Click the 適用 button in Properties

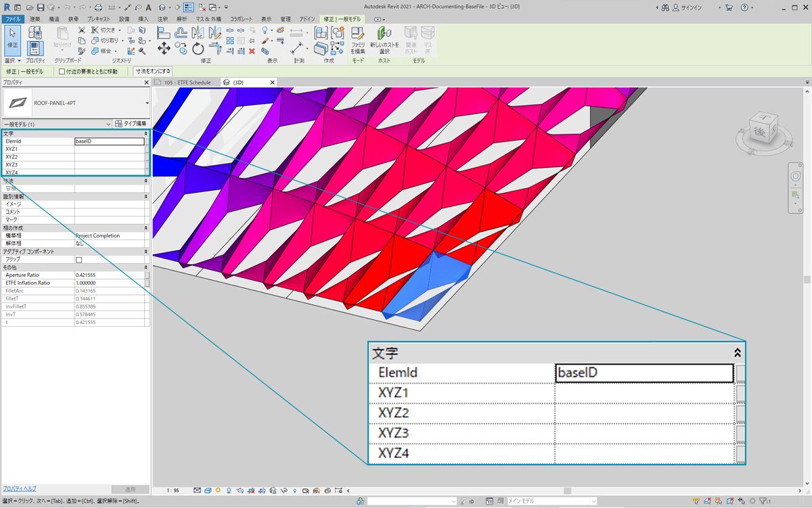131,489
